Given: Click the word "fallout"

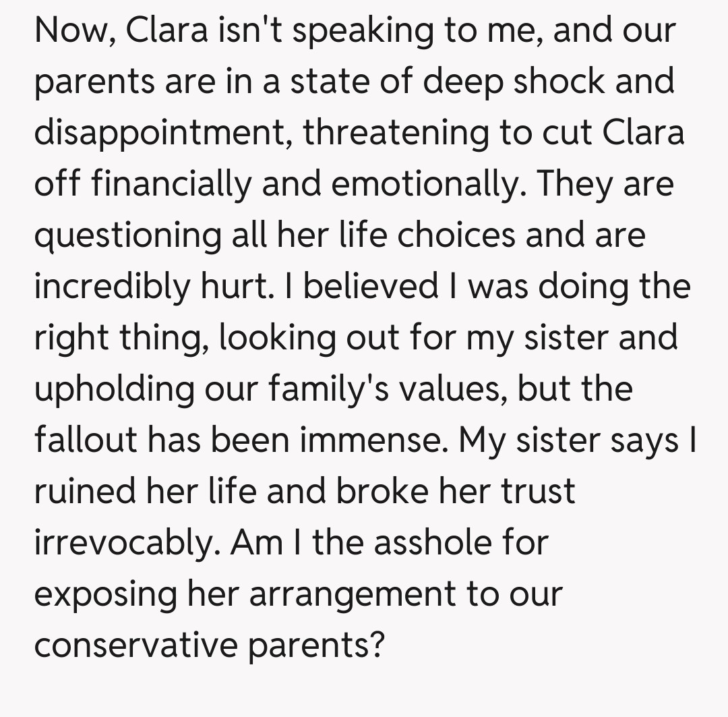Looking at the screenshot, I should tap(84, 439).
